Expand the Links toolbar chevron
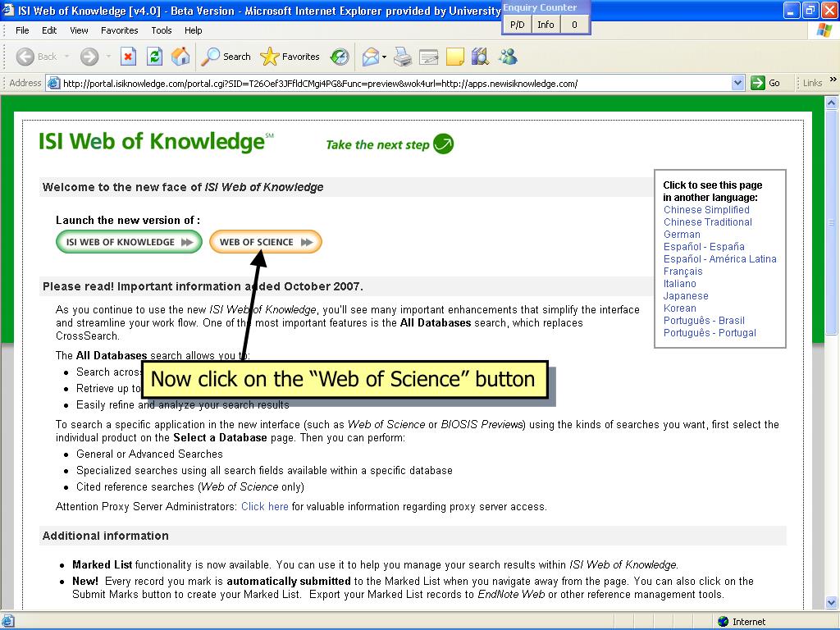The width and height of the screenshot is (840, 630). pyautogui.click(x=833, y=80)
